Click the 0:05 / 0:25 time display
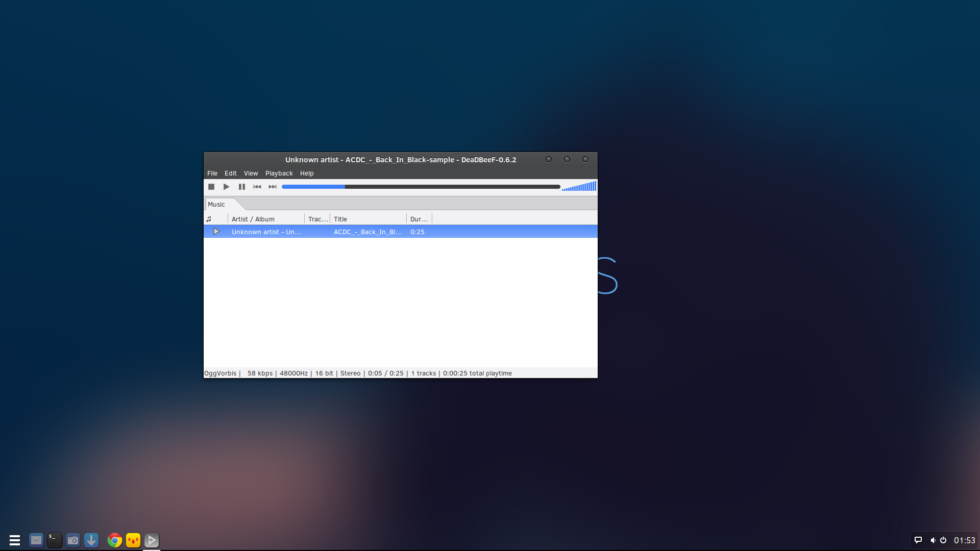This screenshot has width=980, height=551. click(x=386, y=373)
